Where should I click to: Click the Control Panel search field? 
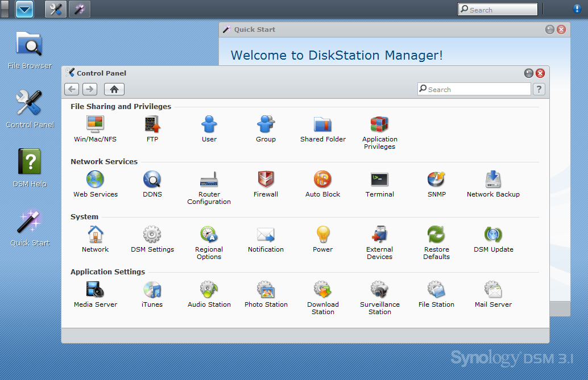(474, 89)
